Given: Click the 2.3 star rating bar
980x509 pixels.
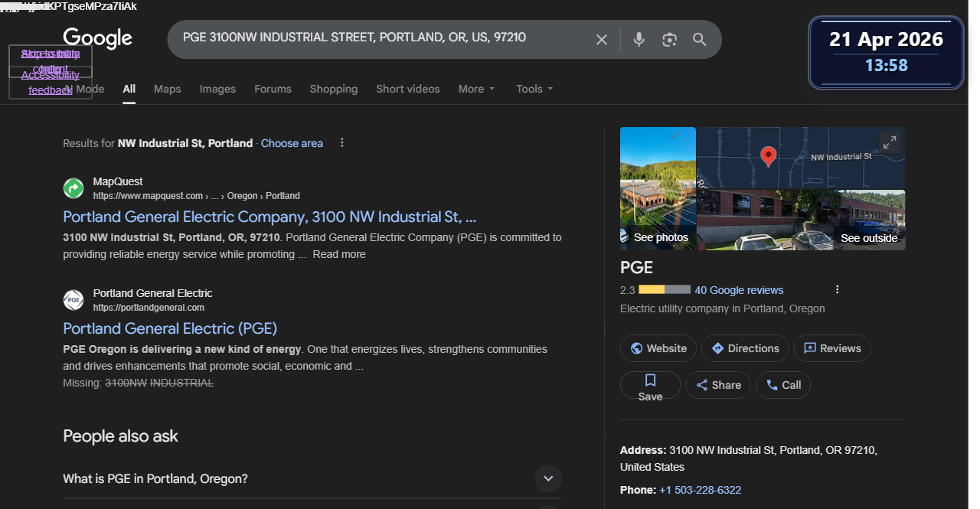Looking at the screenshot, I should 665,290.
